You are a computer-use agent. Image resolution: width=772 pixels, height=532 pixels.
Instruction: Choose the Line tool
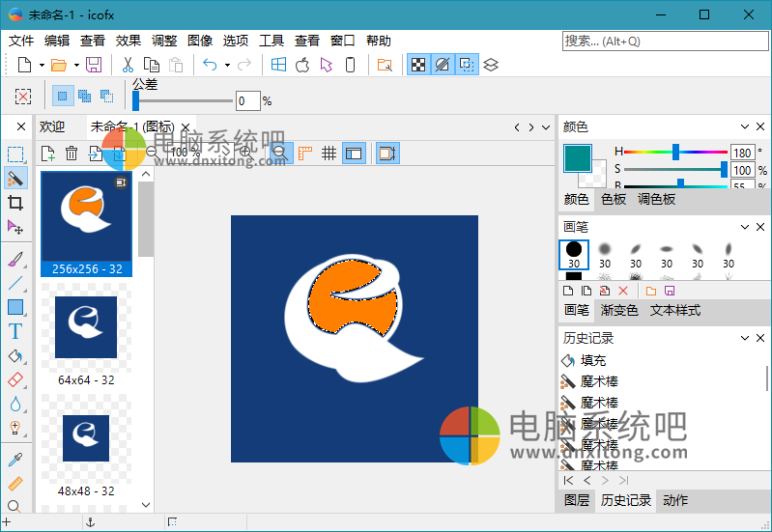tap(15, 283)
